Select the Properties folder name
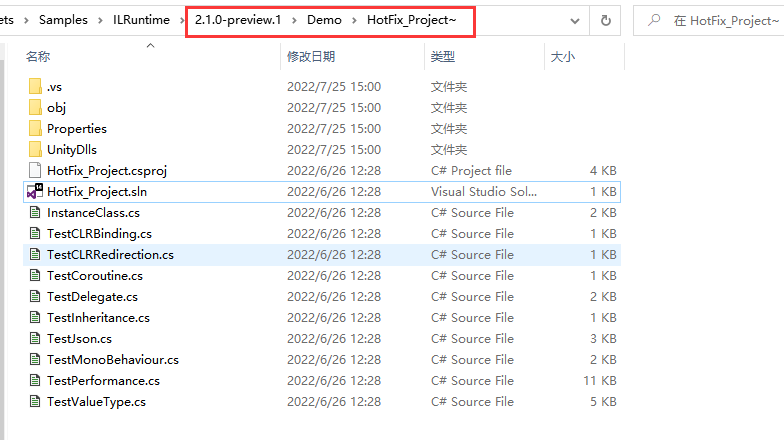The image size is (784, 440). tap(77, 129)
